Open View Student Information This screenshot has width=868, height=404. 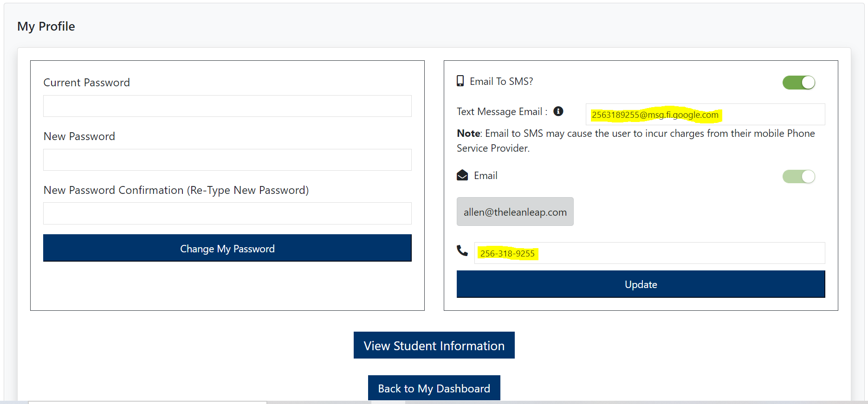[434, 346]
